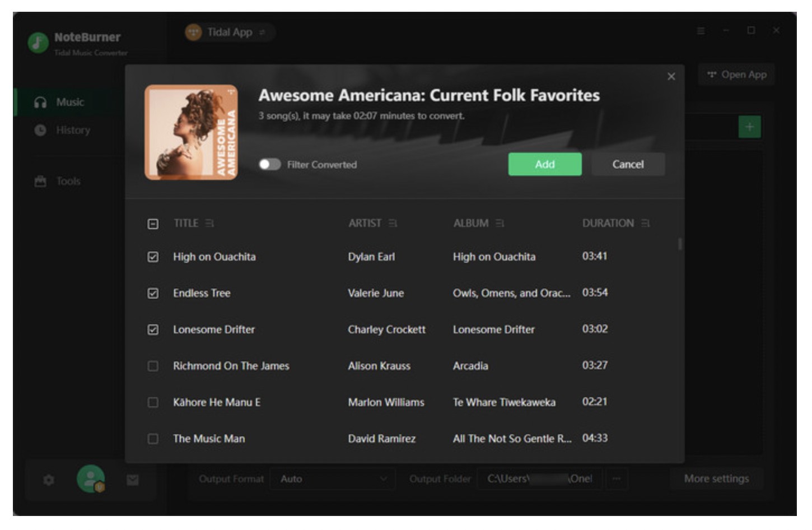Sort by DURATION column icon
This screenshot has height=530, width=812.
[645, 223]
